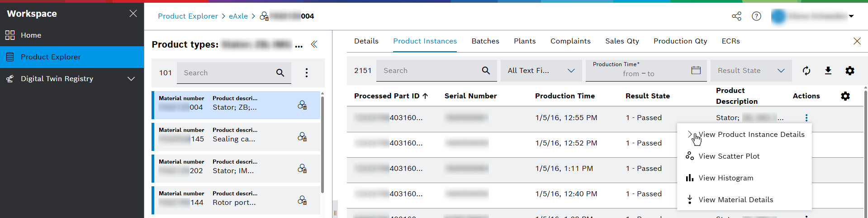The height and width of the screenshot is (218, 868).
Task: Click product type icon in row 144
Action: 302,200
